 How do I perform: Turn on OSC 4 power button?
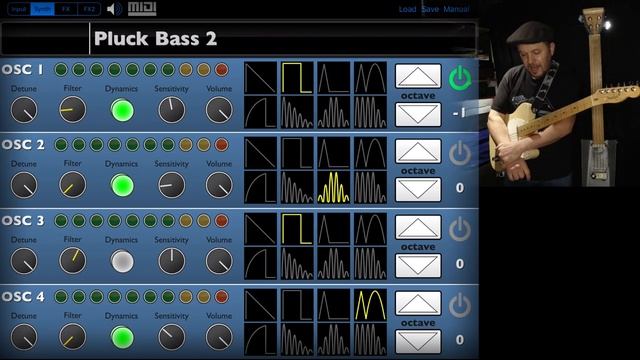460,305
